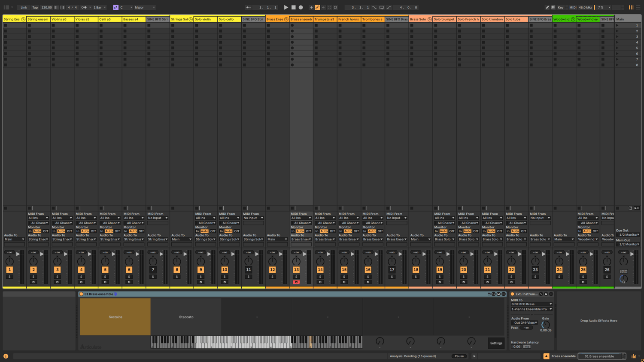Click the Follow playback icon
The image size is (644, 362).
point(248,7)
